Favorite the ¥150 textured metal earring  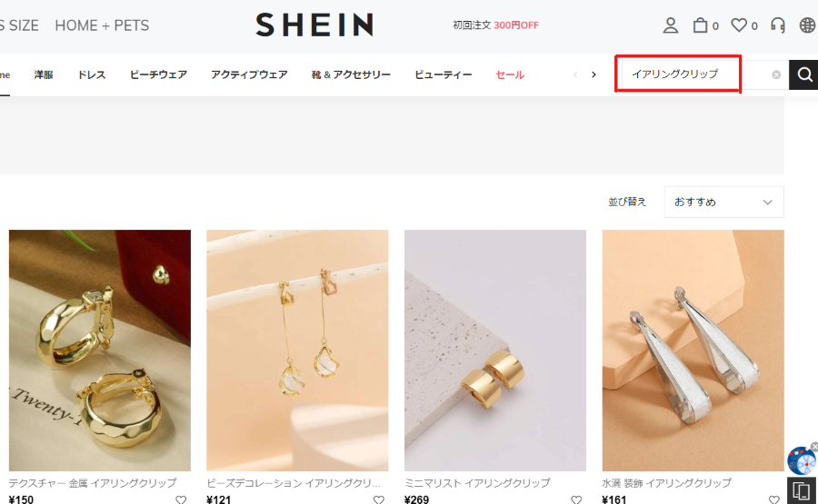click(x=181, y=499)
